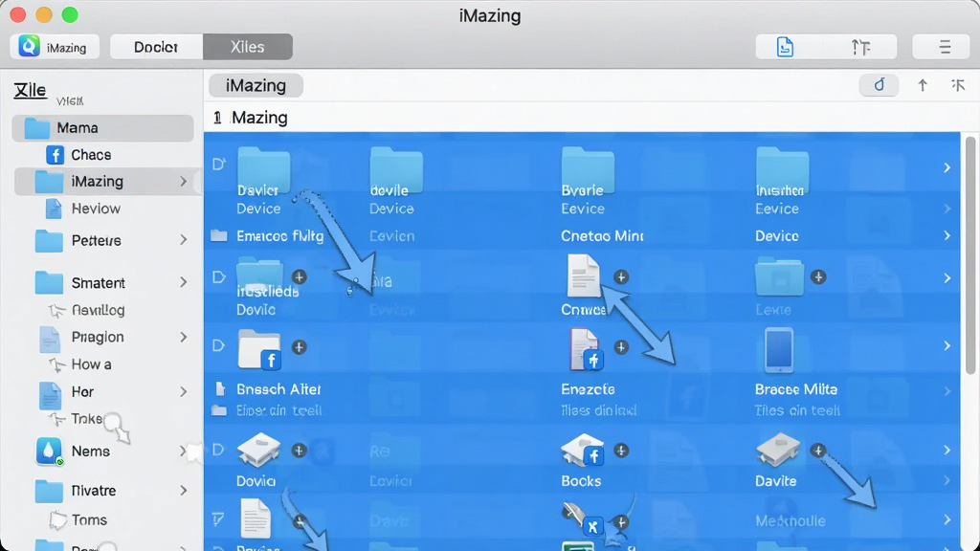Image resolution: width=980 pixels, height=551 pixels.
Task: Open the Davite drive icon
Action: pos(778,450)
